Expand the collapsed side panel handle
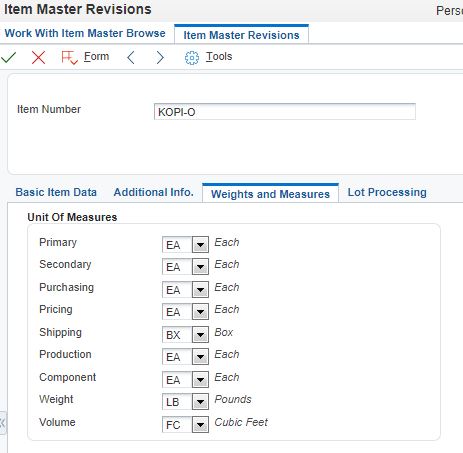463x453 pixels. coord(2,423)
